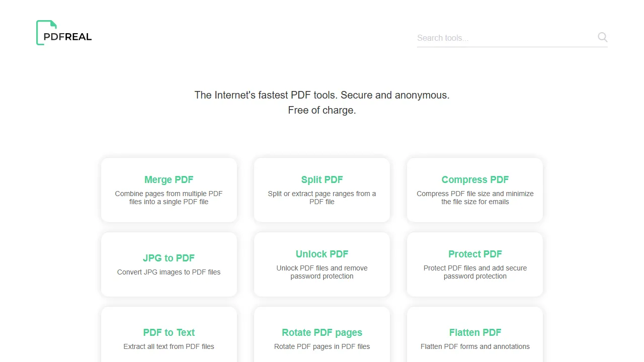Open the Compress PDF tool
Viewport: 644px width, 362px height.
pyautogui.click(x=474, y=190)
